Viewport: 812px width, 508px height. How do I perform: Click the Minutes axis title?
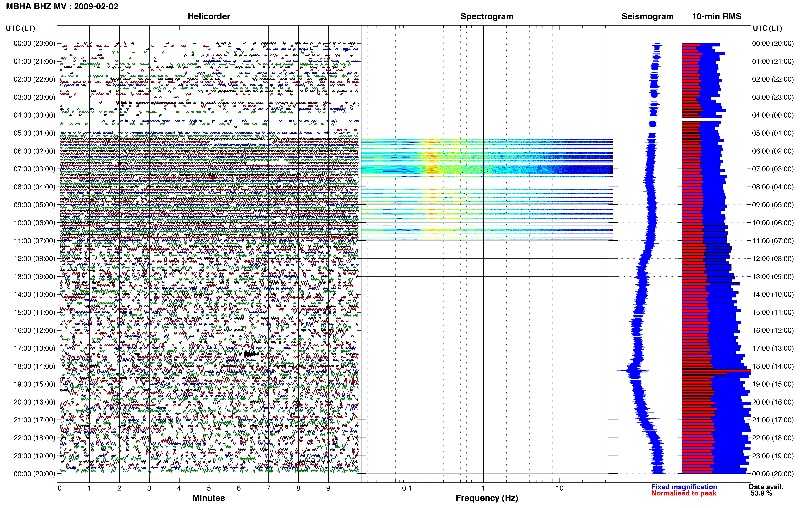tap(208, 498)
